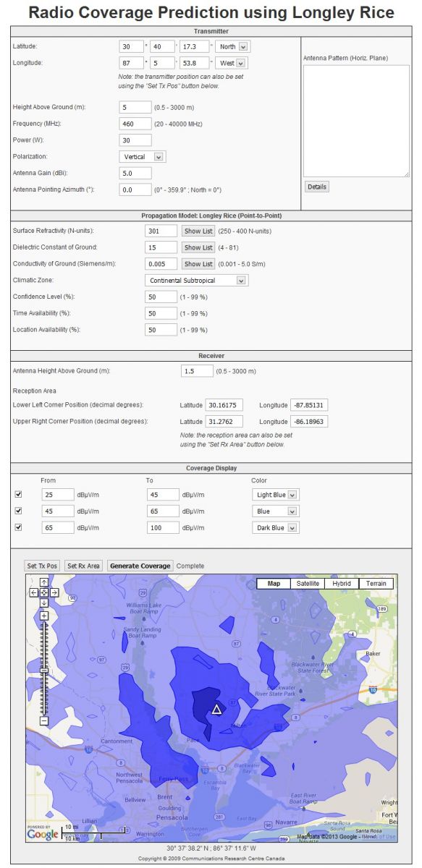422x868 pixels.
Task: Click the latitude degrees field
Action: 131,46
